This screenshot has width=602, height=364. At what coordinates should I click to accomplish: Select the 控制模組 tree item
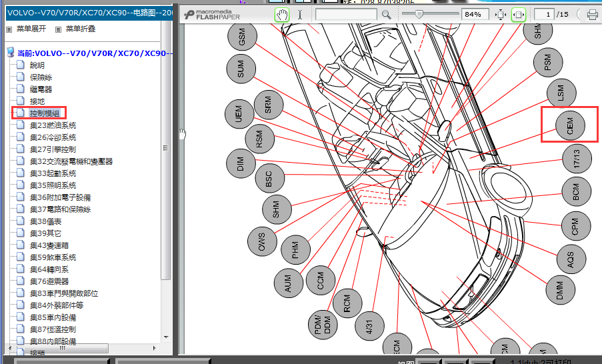coord(45,113)
